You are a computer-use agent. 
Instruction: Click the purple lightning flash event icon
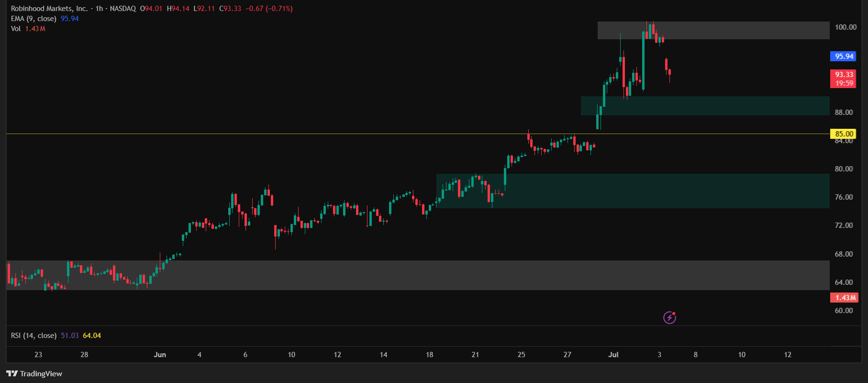[669, 317]
